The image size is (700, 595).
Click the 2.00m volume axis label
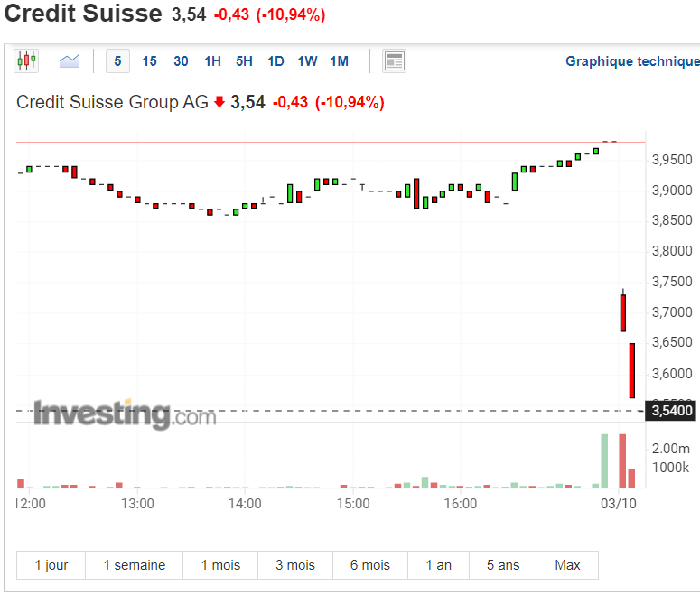(670, 448)
